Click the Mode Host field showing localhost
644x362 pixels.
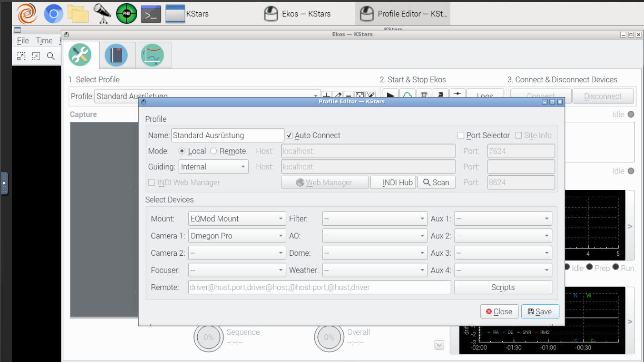tap(368, 151)
